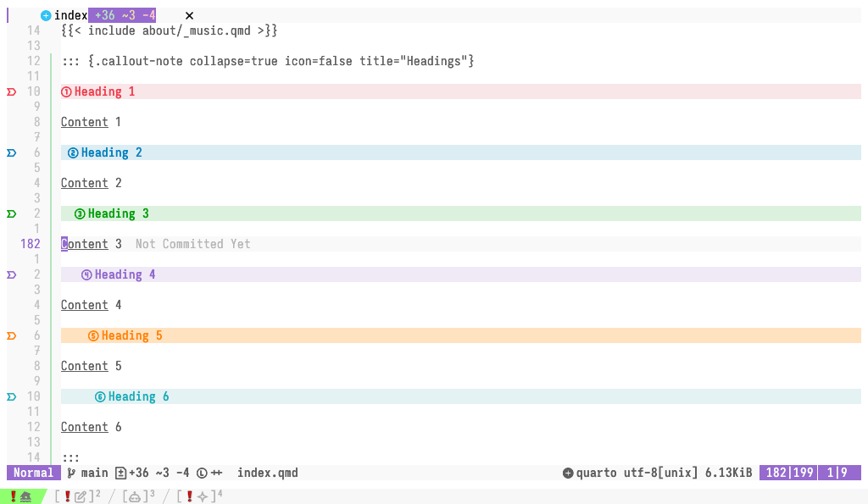Click the Content 6 line
This screenshot has height=504, width=868.
coord(91,427)
